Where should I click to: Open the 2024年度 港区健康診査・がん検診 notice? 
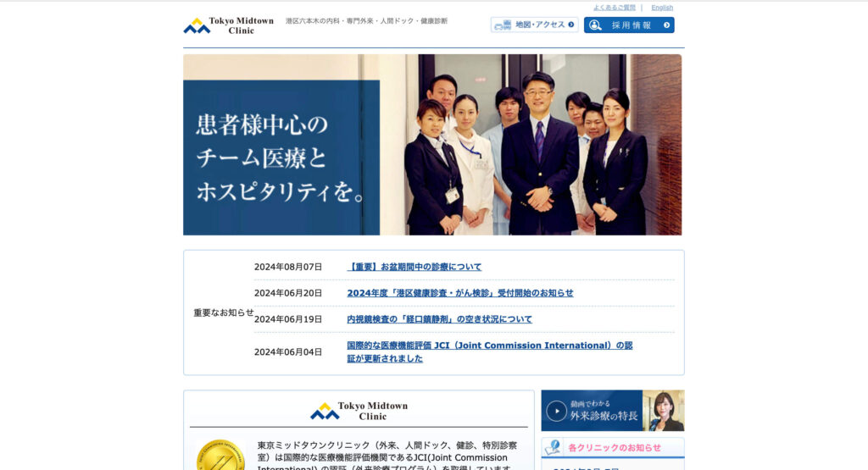459,293
